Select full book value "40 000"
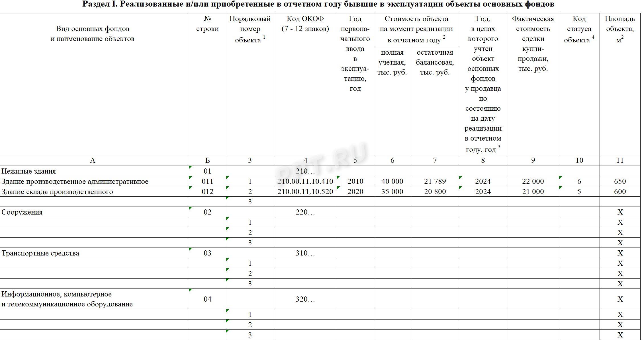Screen dimensions: 644x340 coord(392,182)
